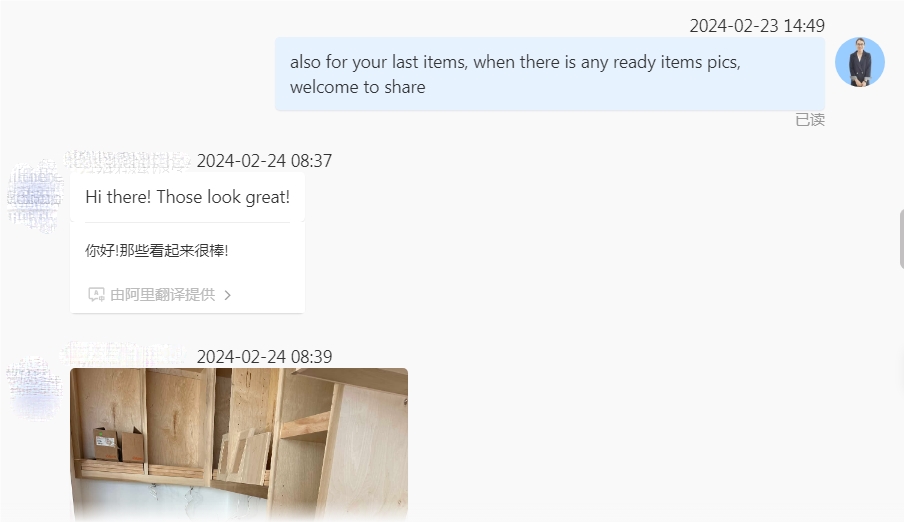Screen dimensions: 904x522
Task: Click the vertical scrollbar handle on the right edge
Action: (901, 239)
